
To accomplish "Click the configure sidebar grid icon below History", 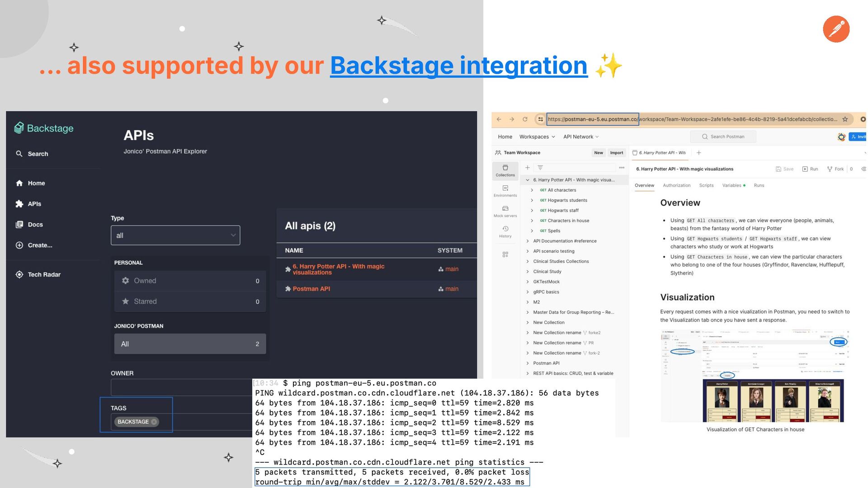I will 505,254.
